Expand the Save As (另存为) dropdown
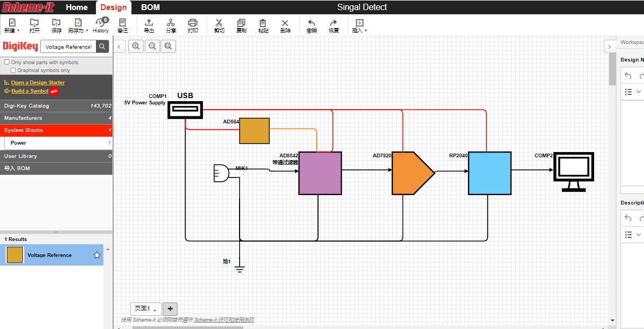Screen dimensions: 644x329 click(78, 25)
